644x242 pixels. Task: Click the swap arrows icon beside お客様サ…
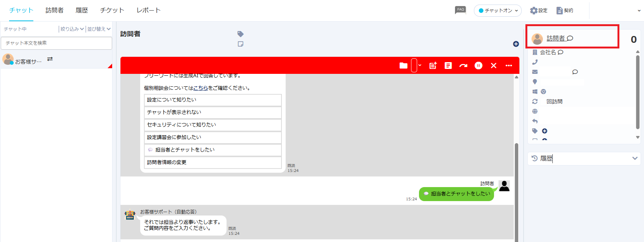[50, 59]
